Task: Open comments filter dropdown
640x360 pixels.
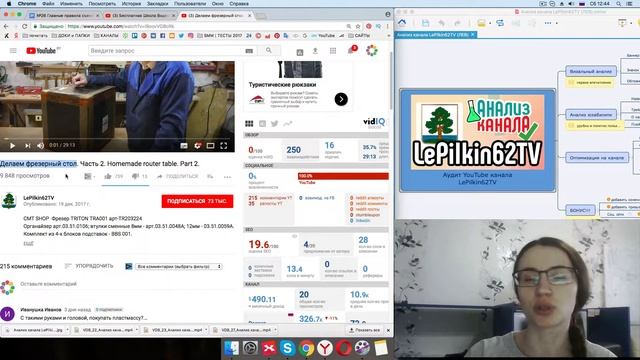Action: 179,267
